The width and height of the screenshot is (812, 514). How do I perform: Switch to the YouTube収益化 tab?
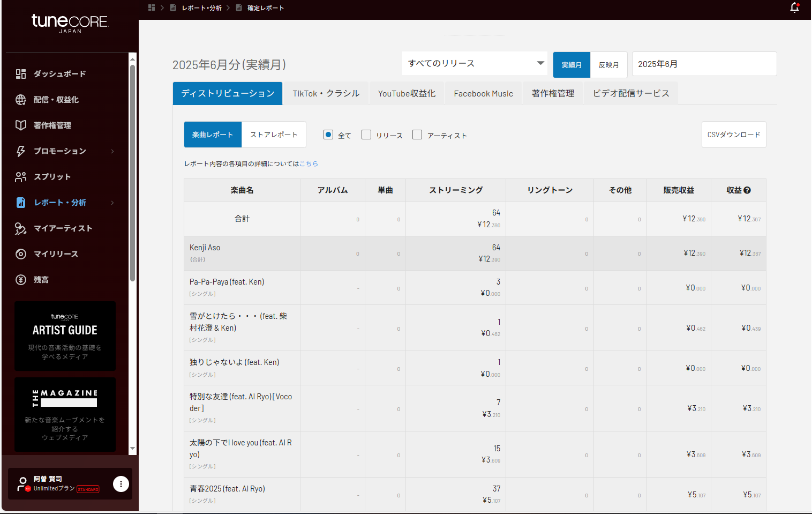(407, 94)
